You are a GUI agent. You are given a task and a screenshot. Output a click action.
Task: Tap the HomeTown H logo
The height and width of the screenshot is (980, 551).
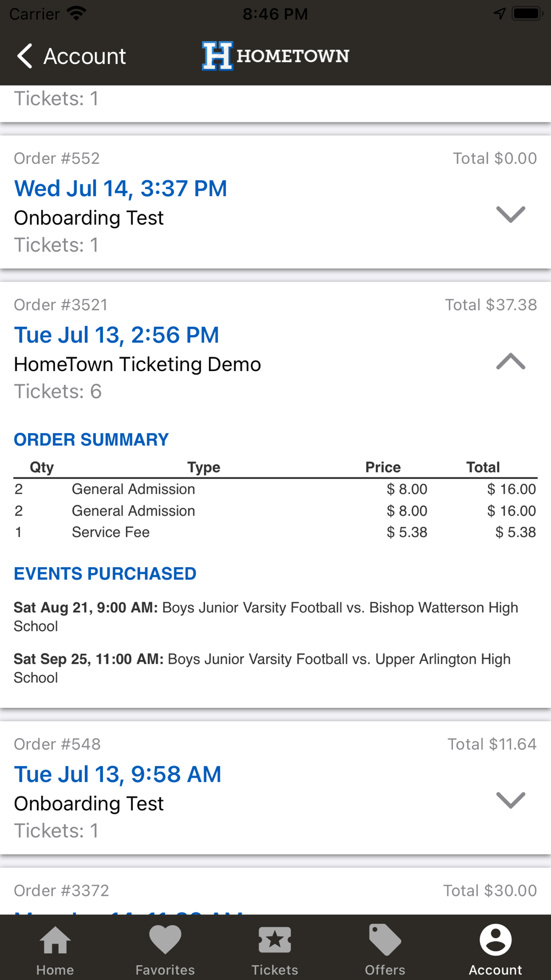pyautogui.click(x=217, y=56)
